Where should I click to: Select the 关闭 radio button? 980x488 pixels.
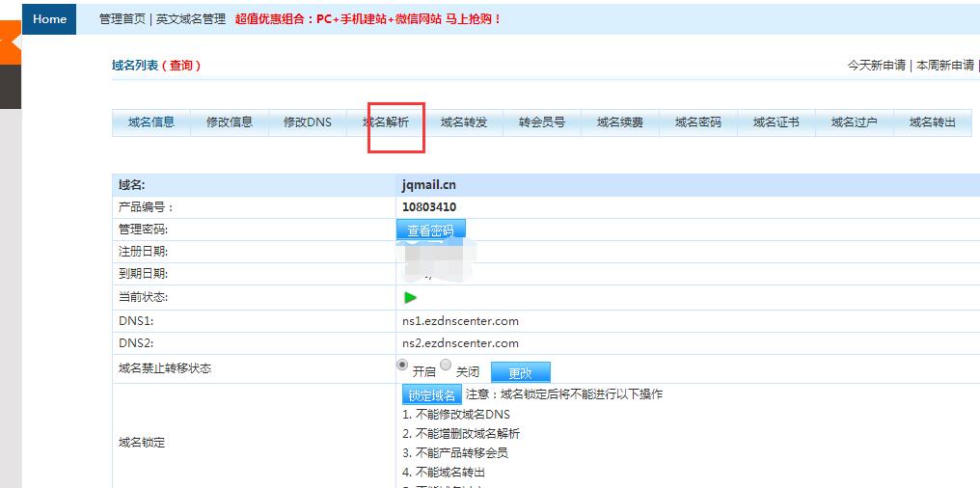tap(446, 365)
